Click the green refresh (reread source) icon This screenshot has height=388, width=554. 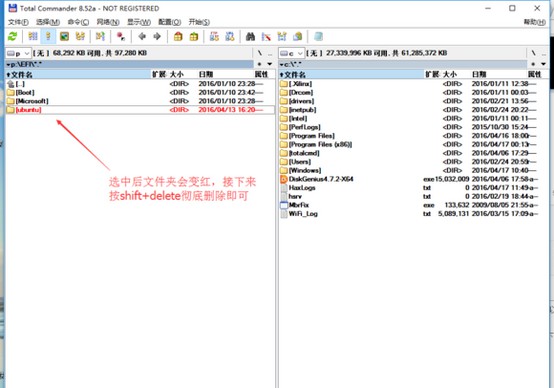pos(13,36)
